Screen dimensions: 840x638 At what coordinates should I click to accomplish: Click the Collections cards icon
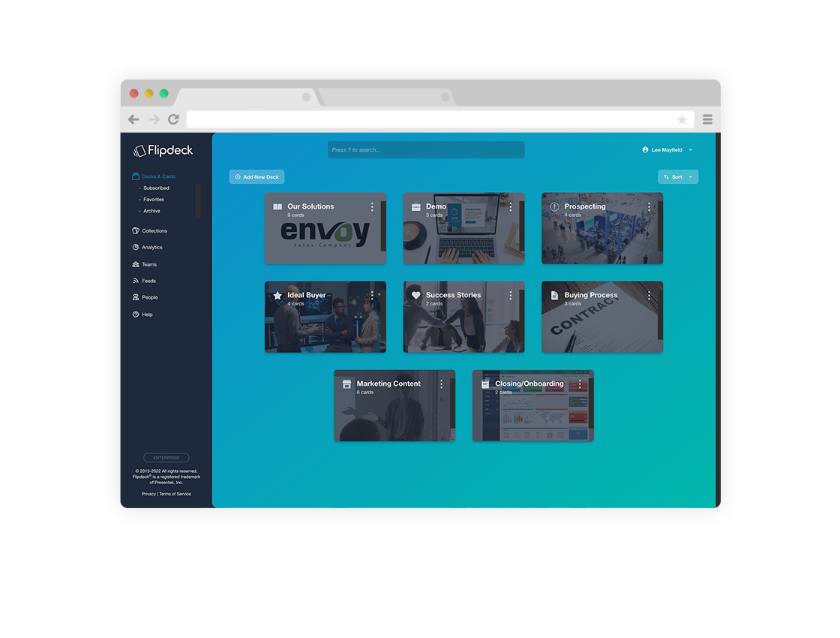pyautogui.click(x=136, y=231)
